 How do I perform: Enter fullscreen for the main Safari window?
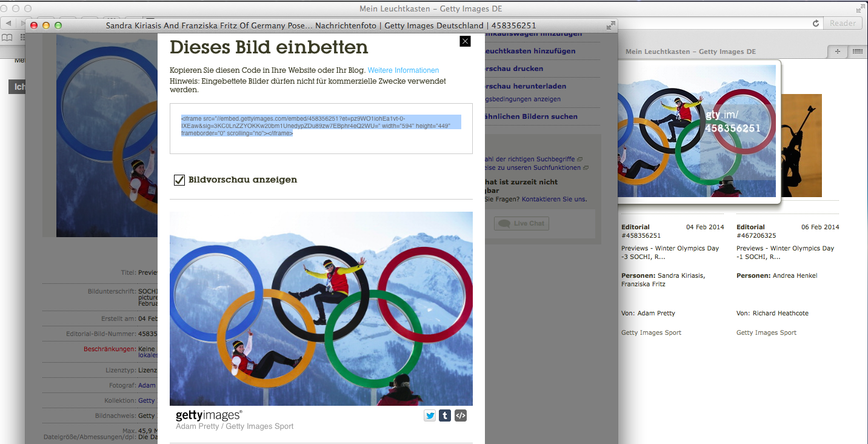point(861,8)
